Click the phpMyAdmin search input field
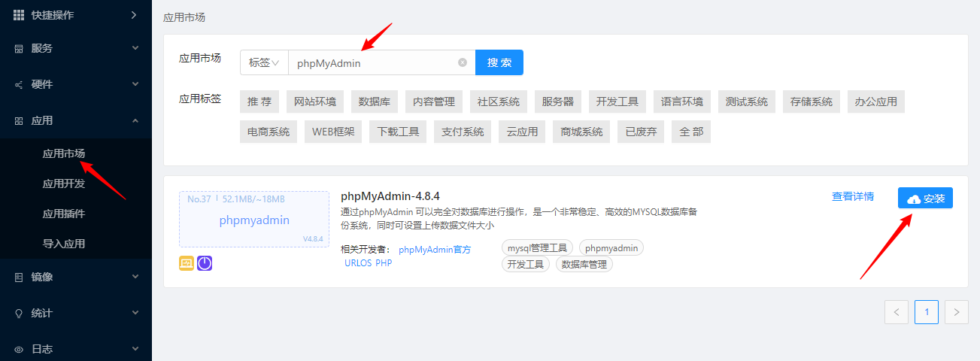The width and height of the screenshot is (980, 361). pyautogui.click(x=372, y=63)
